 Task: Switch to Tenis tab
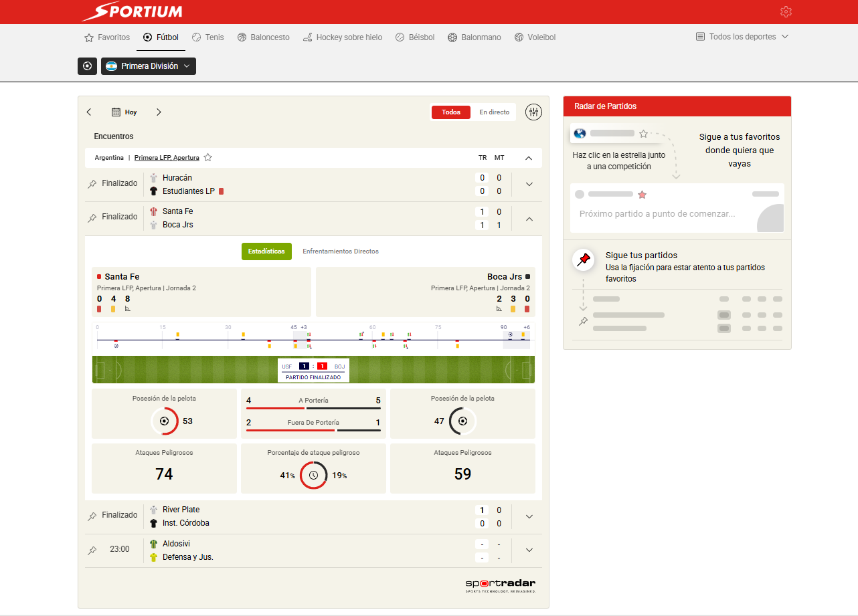[x=207, y=37]
